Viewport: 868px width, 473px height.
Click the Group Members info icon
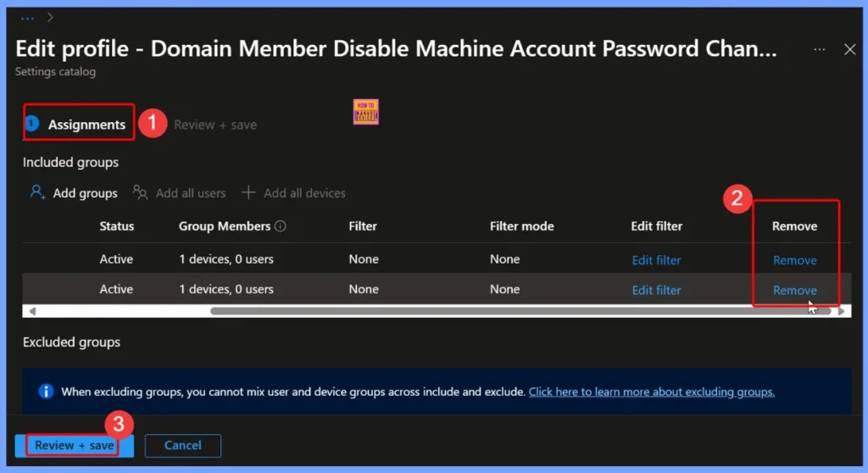[x=281, y=226]
